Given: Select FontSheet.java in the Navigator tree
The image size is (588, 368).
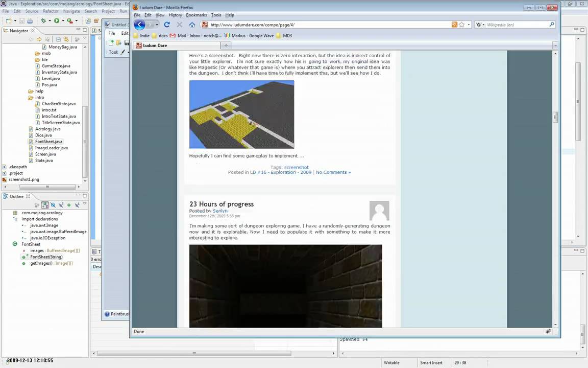Looking at the screenshot, I should [49, 142].
